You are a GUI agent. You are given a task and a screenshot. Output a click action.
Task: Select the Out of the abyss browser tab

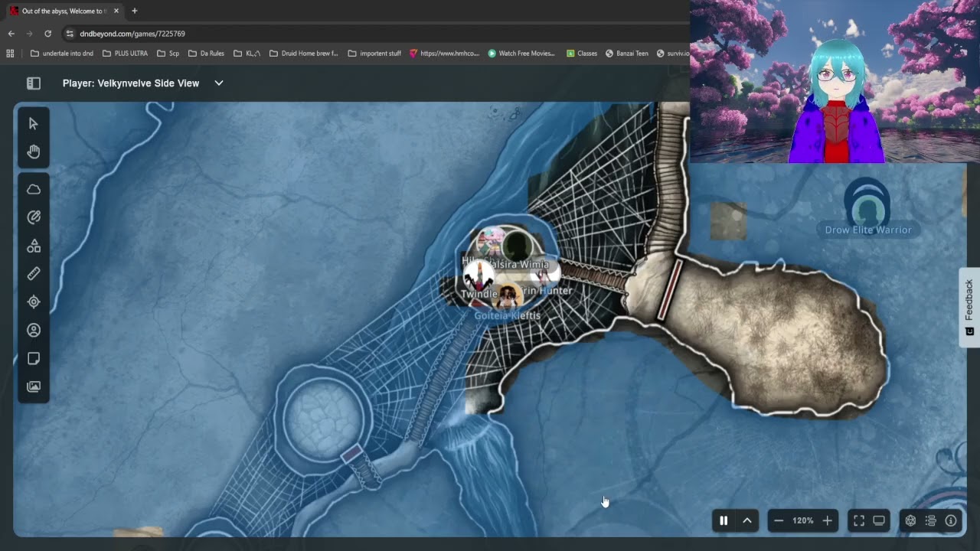pyautogui.click(x=64, y=11)
